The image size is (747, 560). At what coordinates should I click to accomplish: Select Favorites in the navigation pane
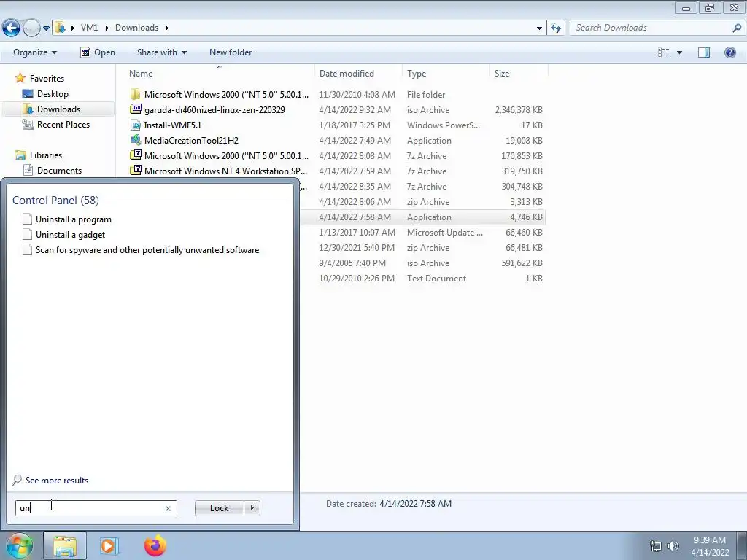point(47,79)
